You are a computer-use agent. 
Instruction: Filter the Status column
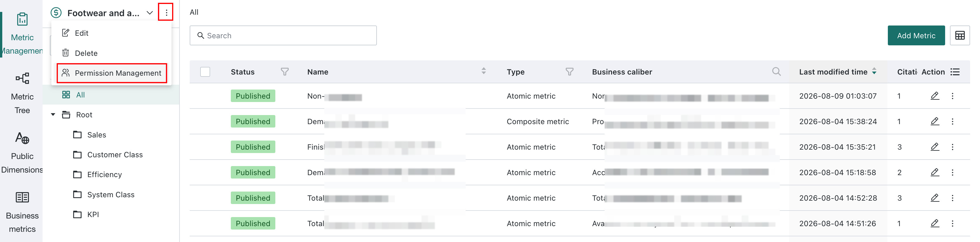(285, 72)
